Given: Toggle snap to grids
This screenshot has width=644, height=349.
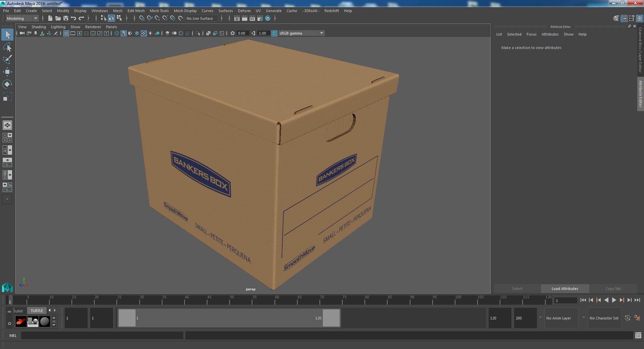Looking at the screenshot, I should (142, 18).
